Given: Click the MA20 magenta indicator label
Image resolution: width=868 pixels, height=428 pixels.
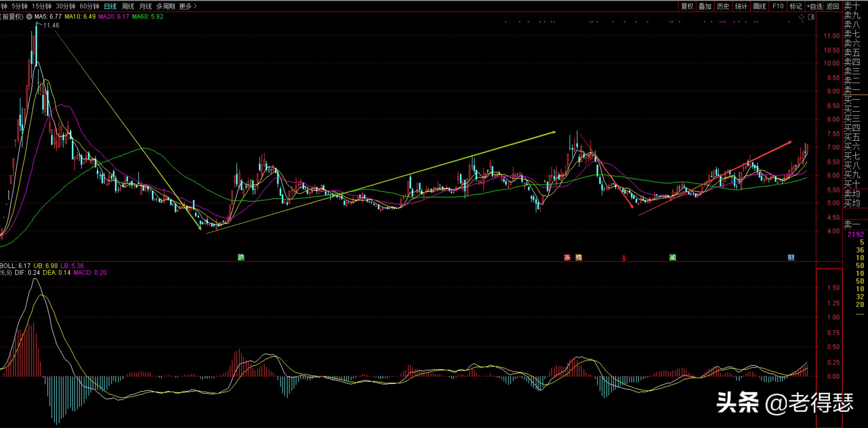Looking at the screenshot, I should pos(114,17).
